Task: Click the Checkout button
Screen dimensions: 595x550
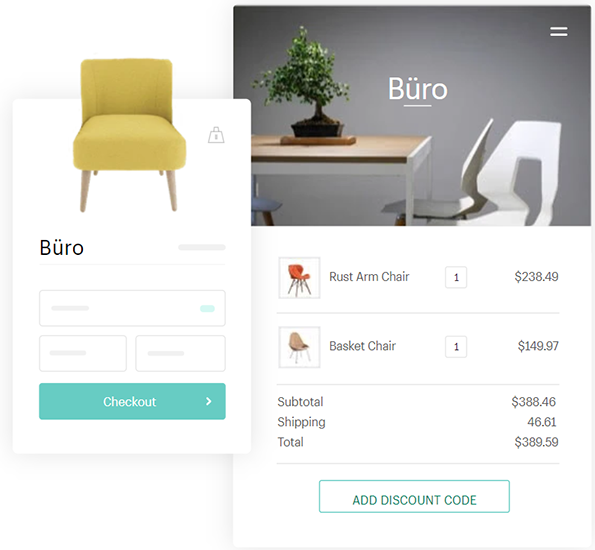Action: coord(132,401)
